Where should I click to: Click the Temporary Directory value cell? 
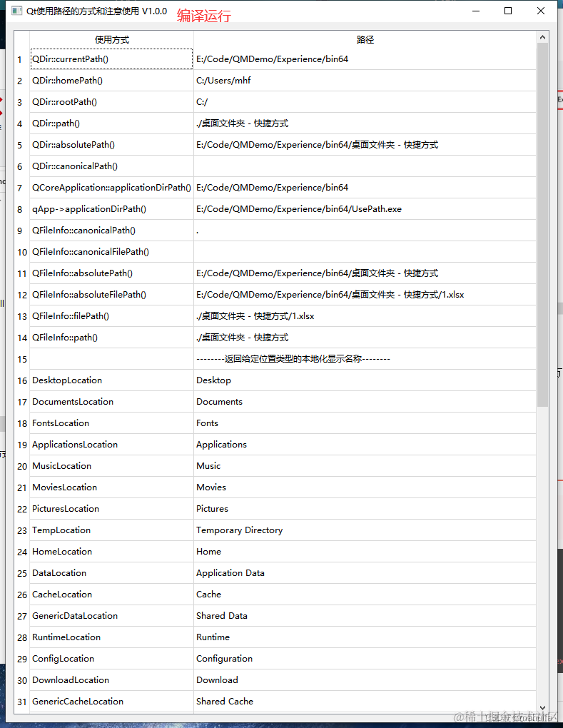click(365, 530)
